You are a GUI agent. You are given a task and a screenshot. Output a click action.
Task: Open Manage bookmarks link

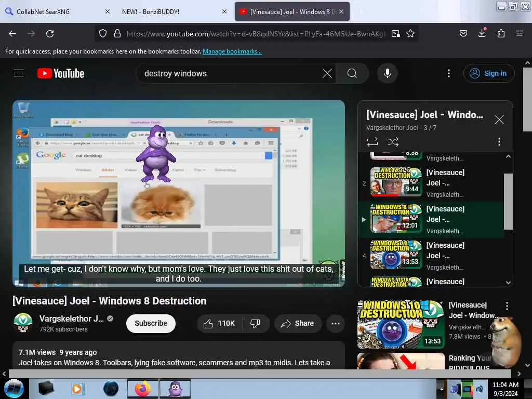coord(232,51)
